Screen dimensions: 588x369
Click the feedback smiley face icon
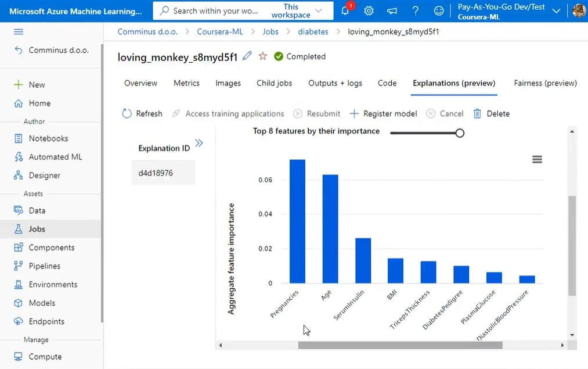click(439, 11)
